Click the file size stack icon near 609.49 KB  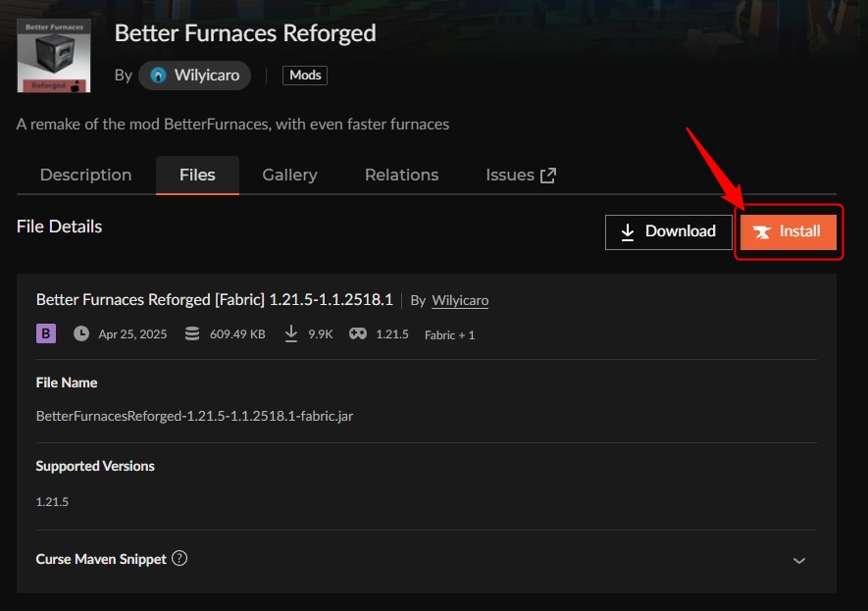[x=192, y=333]
